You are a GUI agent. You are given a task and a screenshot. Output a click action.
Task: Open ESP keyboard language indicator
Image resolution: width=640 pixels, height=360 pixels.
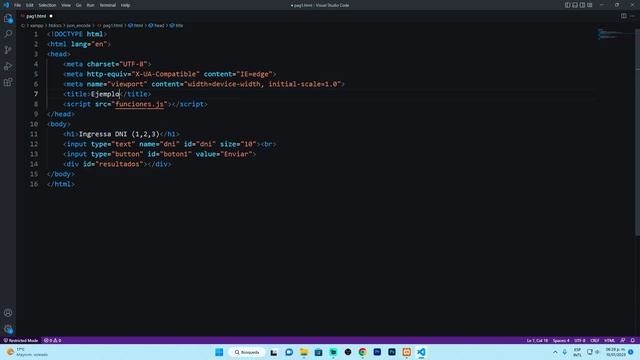click(577, 352)
